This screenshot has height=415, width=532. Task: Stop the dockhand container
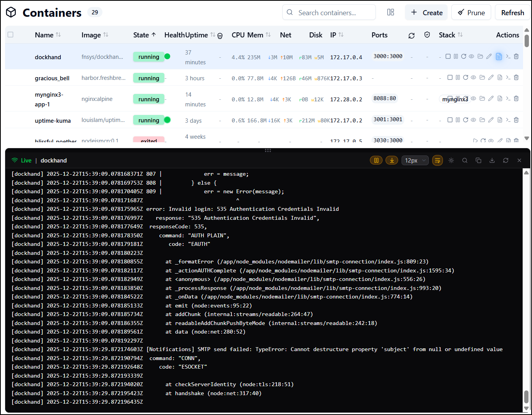(x=448, y=57)
